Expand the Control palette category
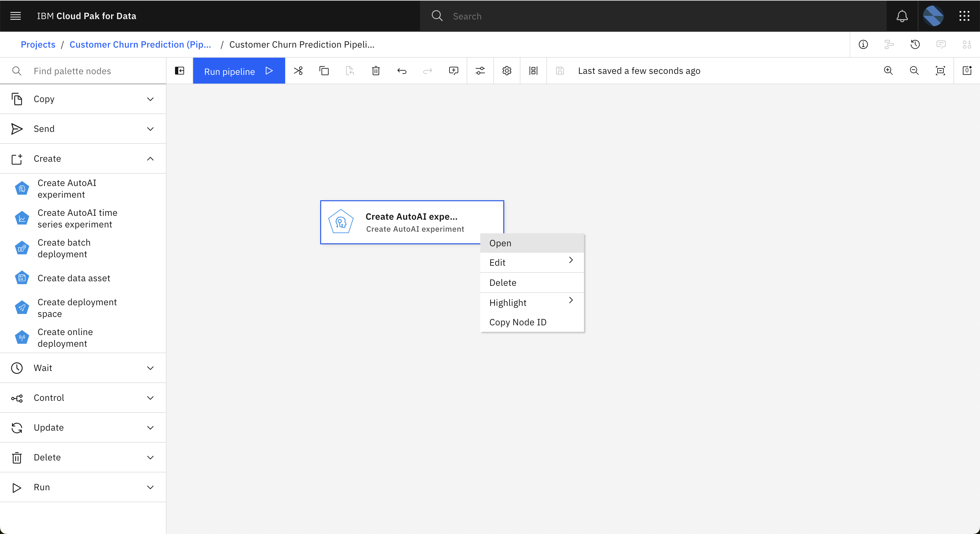980x534 pixels. (83, 398)
